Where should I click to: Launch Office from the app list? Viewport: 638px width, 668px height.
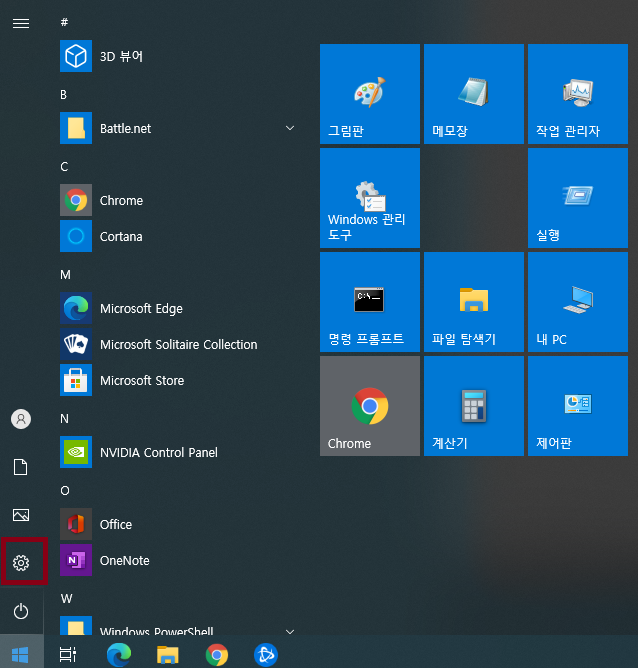[x=179, y=524]
